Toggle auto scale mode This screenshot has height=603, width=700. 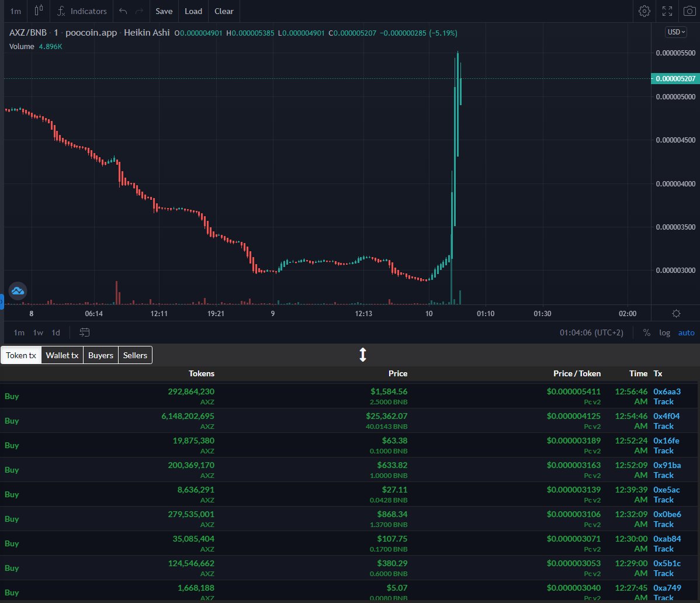point(686,332)
